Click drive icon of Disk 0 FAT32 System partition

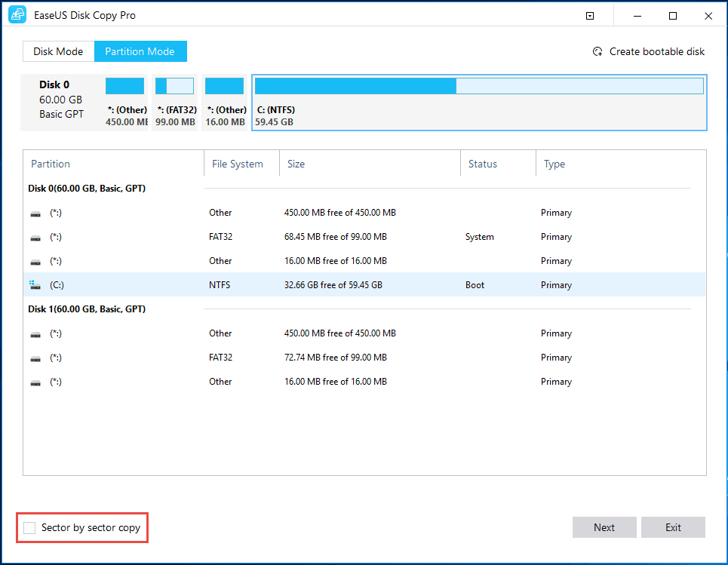point(35,238)
